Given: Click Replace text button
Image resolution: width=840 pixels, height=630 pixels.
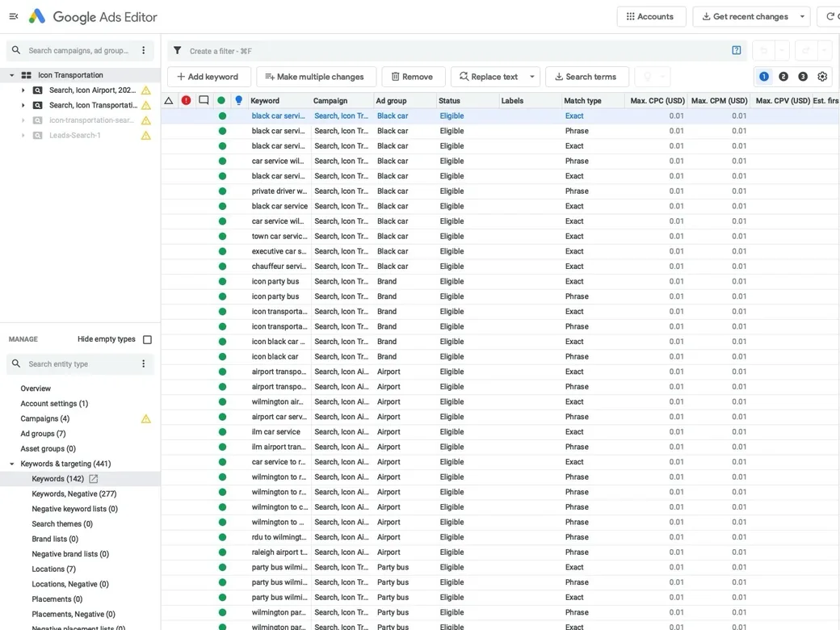Looking at the screenshot, I should tap(489, 77).
